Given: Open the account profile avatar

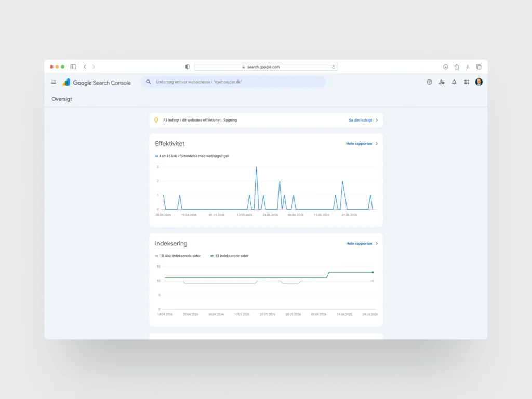Looking at the screenshot, I should tap(478, 82).
